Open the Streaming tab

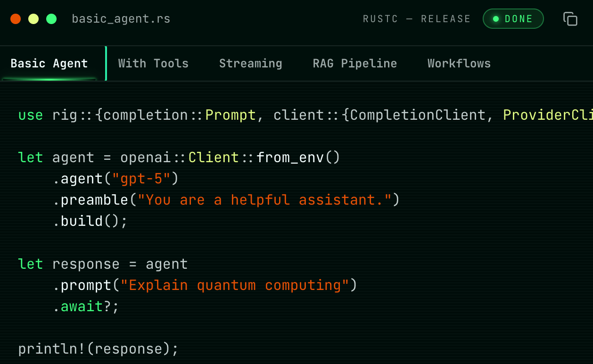251,64
